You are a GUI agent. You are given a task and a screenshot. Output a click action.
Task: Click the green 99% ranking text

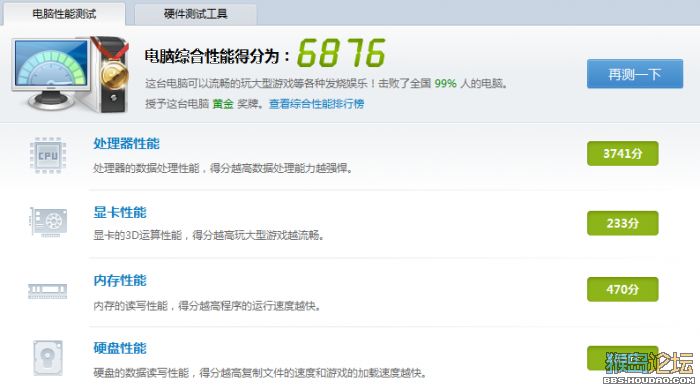click(x=445, y=83)
